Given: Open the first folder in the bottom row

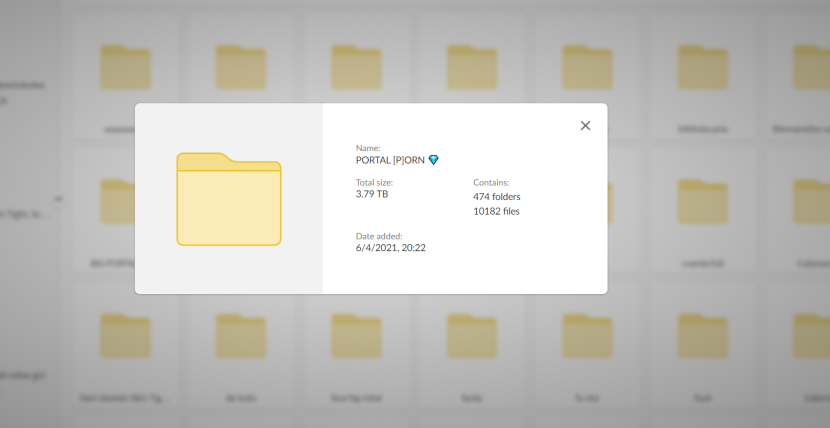Looking at the screenshot, I should [x=125, y=336].
